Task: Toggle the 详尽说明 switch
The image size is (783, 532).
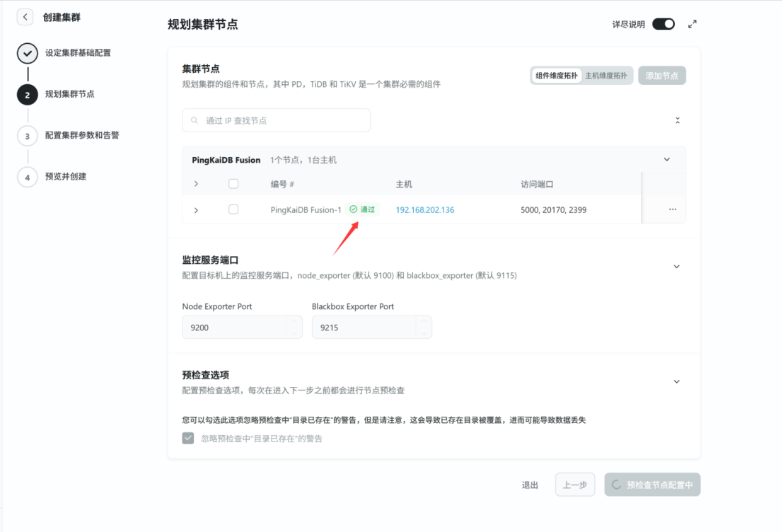Action: [x=663, y=24]
